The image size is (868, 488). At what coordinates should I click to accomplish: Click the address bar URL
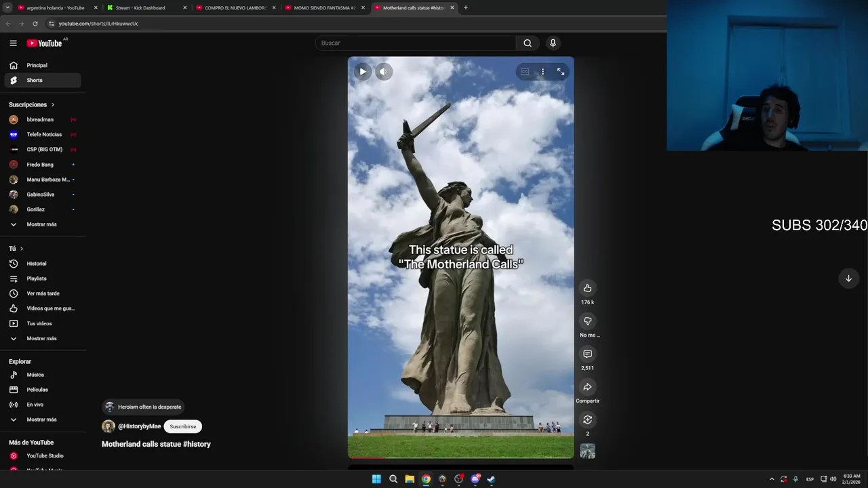point(98,23)
